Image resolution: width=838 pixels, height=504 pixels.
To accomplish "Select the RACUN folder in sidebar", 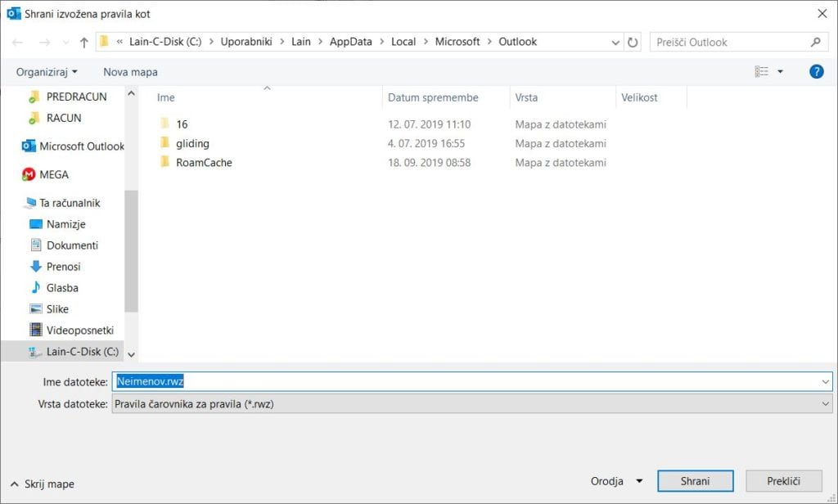I will tap(64, 118).
